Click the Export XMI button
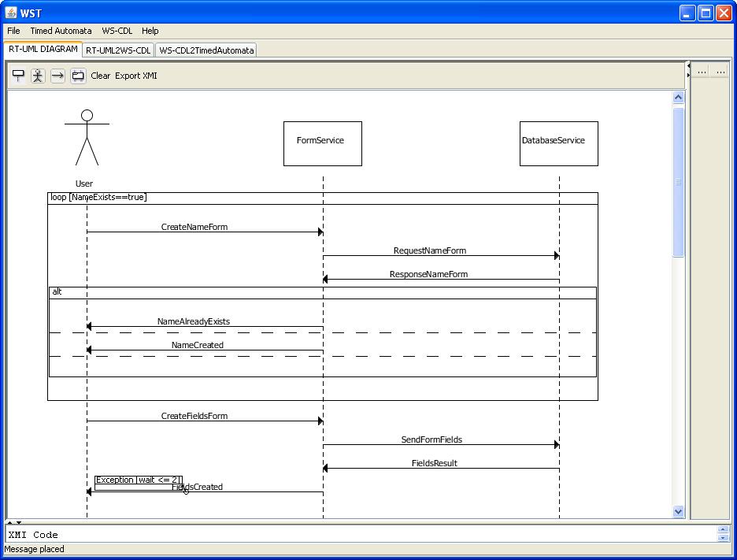The image size is (737, 560). tap(136, 76)
